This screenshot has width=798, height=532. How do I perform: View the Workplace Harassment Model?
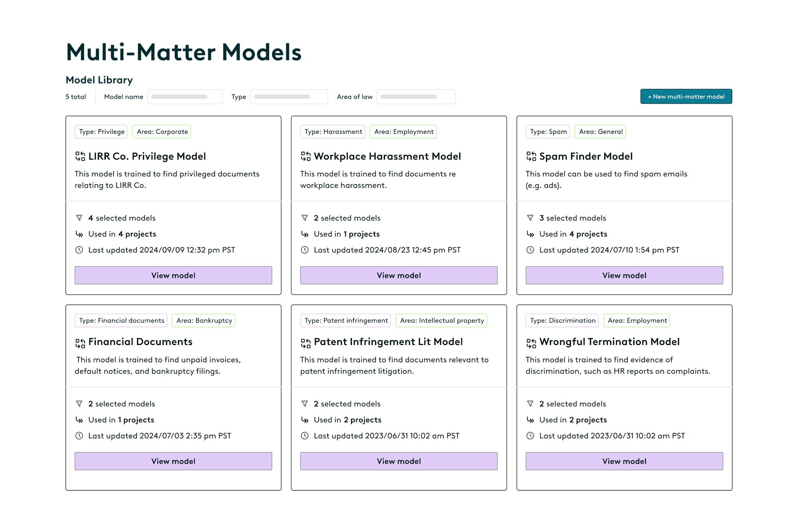[x=399, y=275]
